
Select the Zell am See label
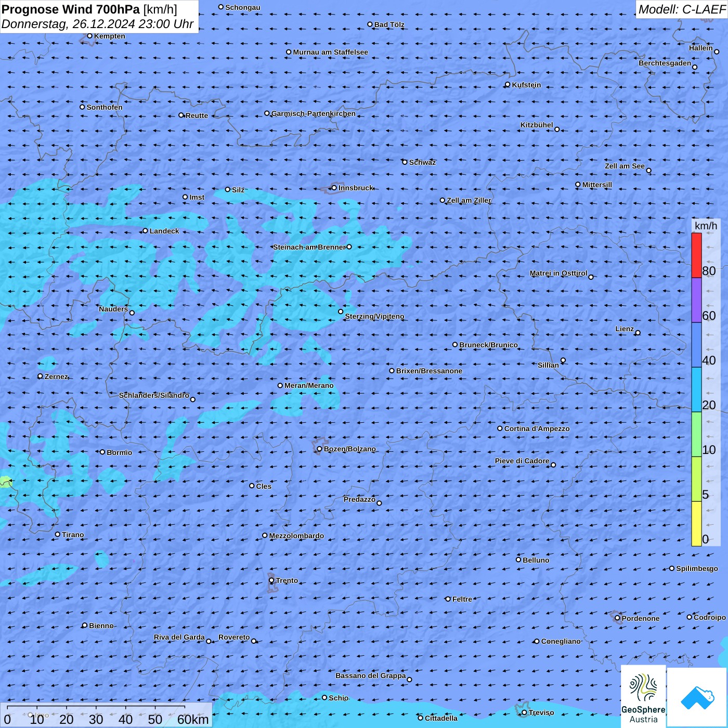coord(625,166)
